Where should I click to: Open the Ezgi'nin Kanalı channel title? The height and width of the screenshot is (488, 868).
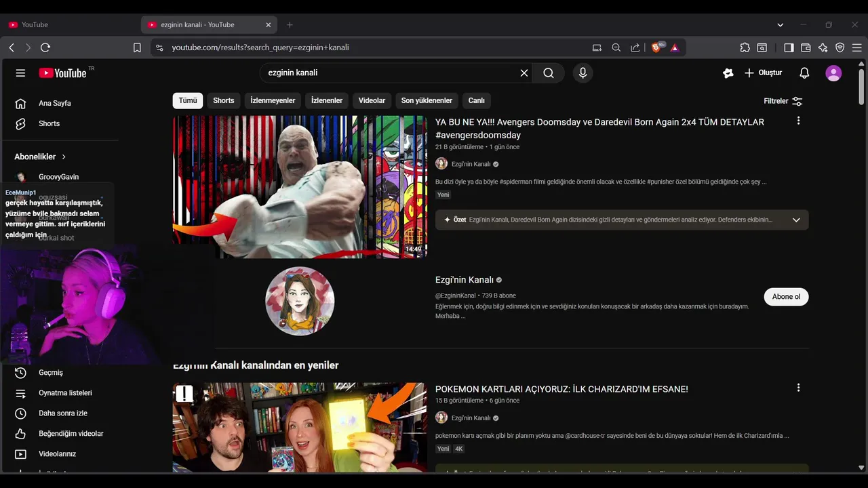pyautogui.click(x=465, y=280)
